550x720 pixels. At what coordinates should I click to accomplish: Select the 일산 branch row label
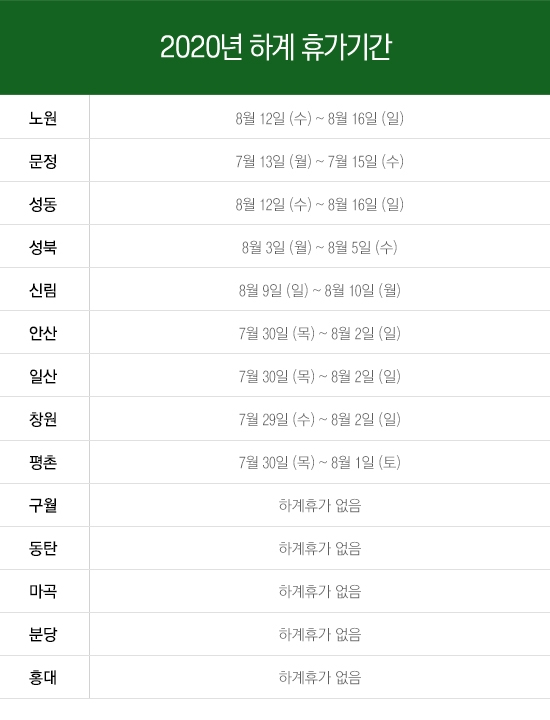pos(43,376)
